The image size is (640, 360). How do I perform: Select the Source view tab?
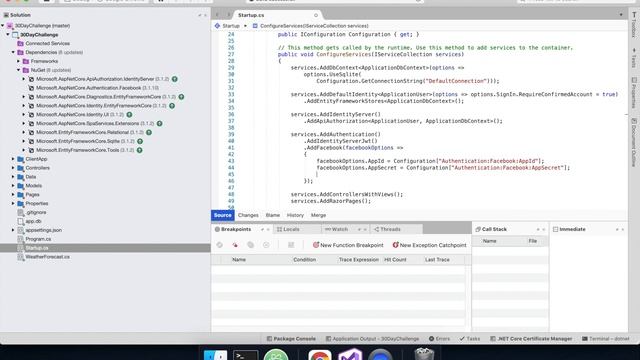[222, 215]
